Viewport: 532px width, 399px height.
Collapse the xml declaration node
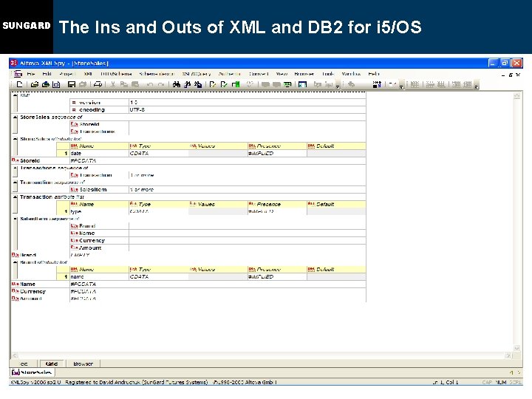click(x=16, y=95)
